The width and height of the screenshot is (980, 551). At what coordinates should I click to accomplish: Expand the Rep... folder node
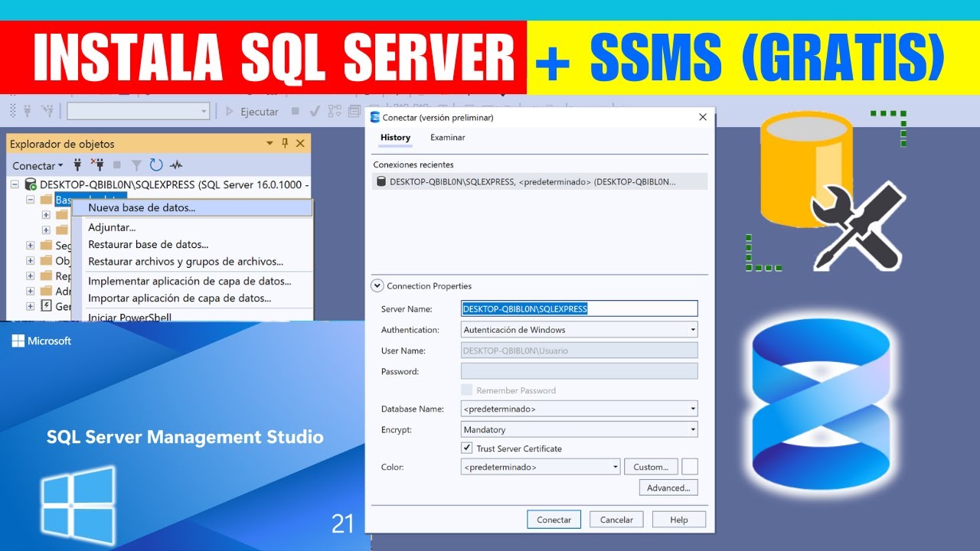[31, 275]
